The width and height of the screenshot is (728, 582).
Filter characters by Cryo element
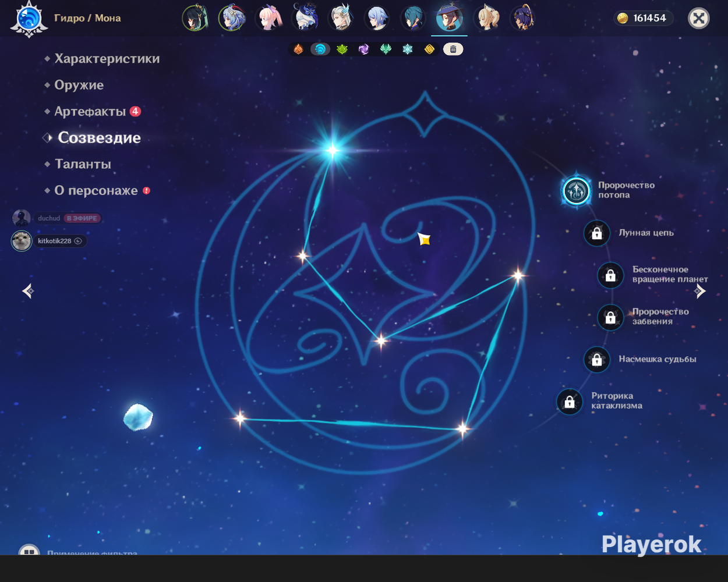coord(408,49)
